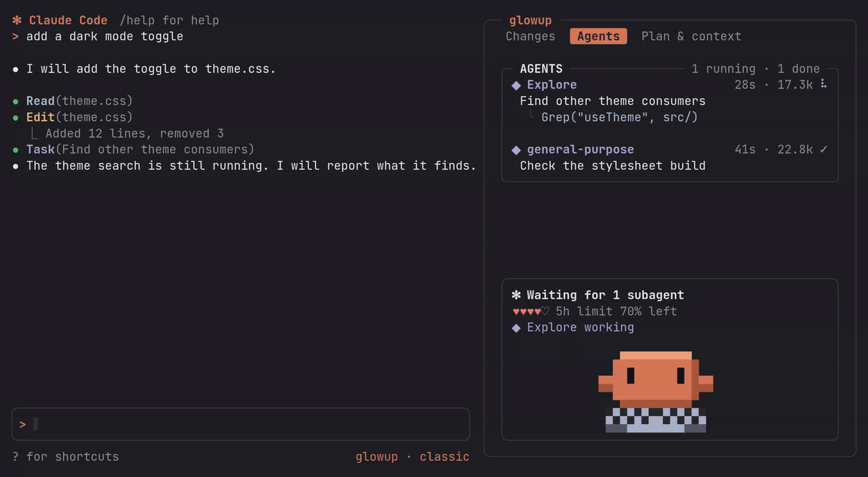This screenshot has height=477, width=868.
Task: Select the Explore agent row
Action: pos(670,85)
